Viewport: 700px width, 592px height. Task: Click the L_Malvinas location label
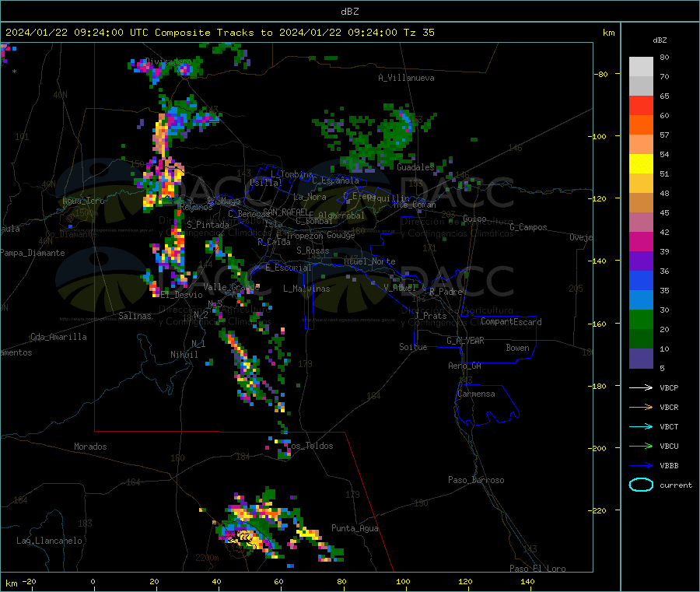pyautogui.click(x=306, y=289)
